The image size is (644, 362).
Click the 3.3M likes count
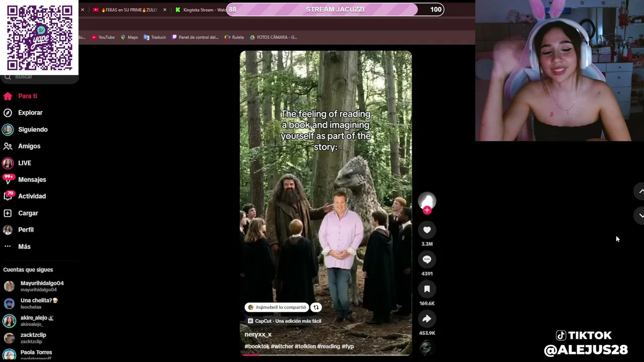[x=427, y=244]
